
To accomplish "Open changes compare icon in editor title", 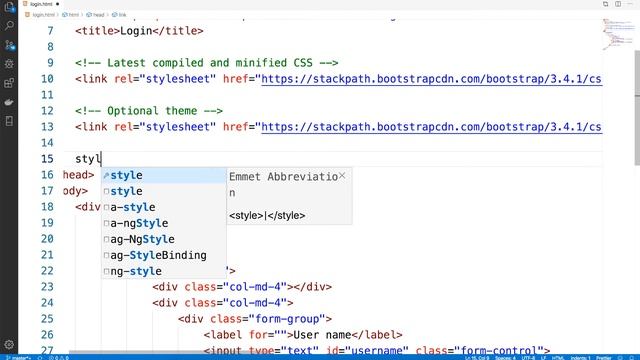I will point(606,4).
